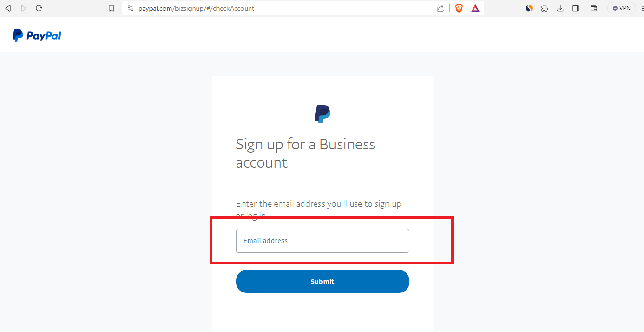Screen dimensions: 644x332
Task: Open the Brave Wallet icon
Action: [593, 8]
